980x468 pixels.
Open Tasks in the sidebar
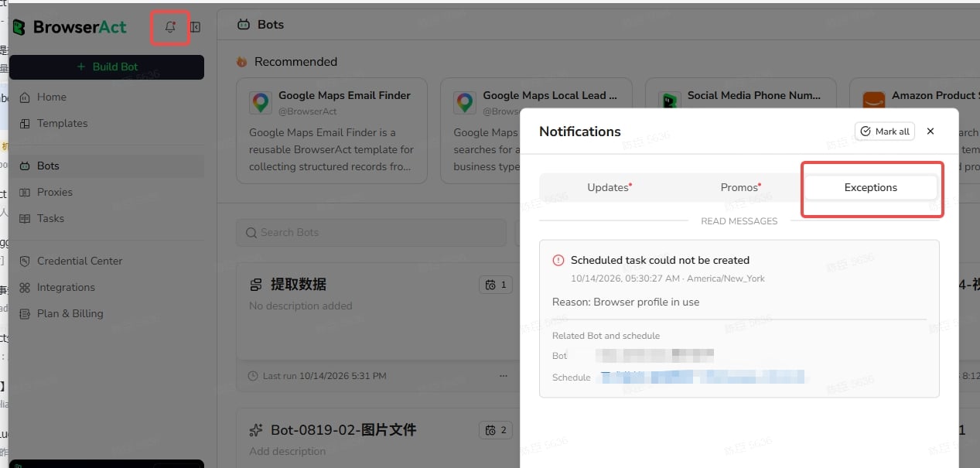107,218
